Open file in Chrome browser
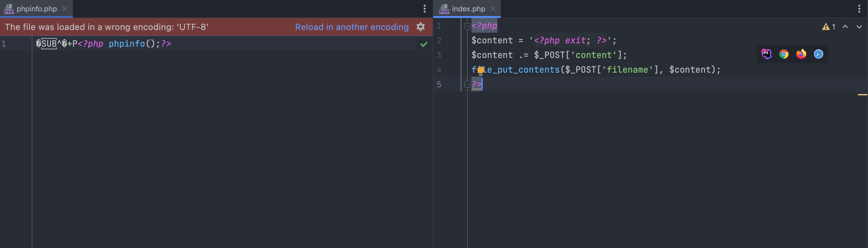This screenshot has width=868, height=248. tap(784, 54)
